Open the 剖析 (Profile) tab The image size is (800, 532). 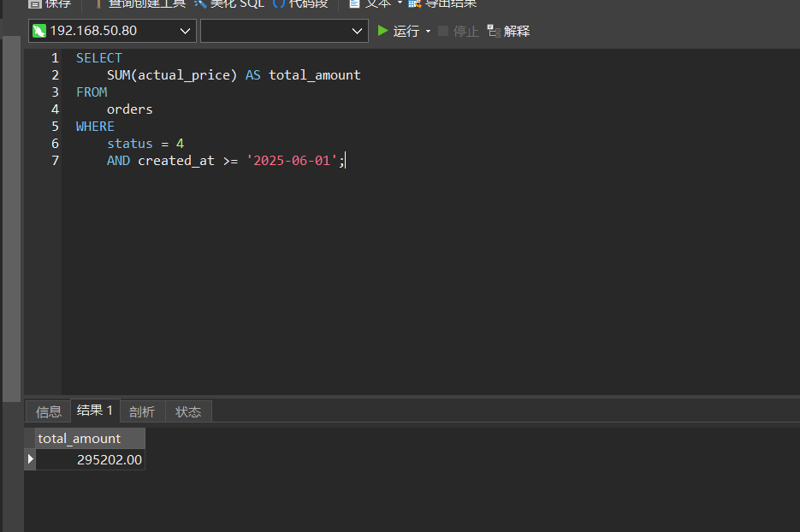[x=142, y=411]
